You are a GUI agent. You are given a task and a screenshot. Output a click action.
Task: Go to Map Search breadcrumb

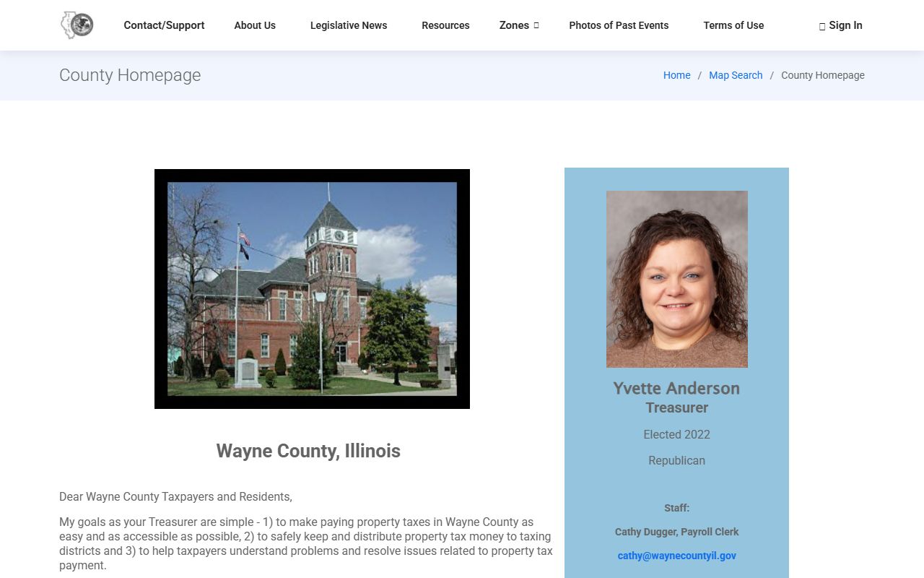[x=736, y=75]
